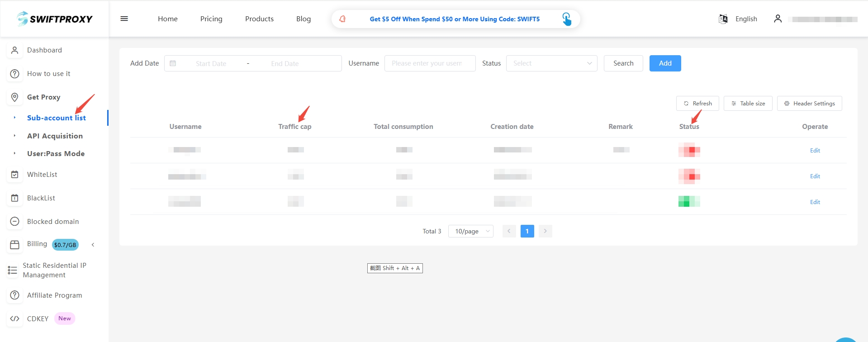Image resolution: width=868 pixels, height=342 pixels.
Task: Click the hamburger menu icon
Action: (124, 19)
